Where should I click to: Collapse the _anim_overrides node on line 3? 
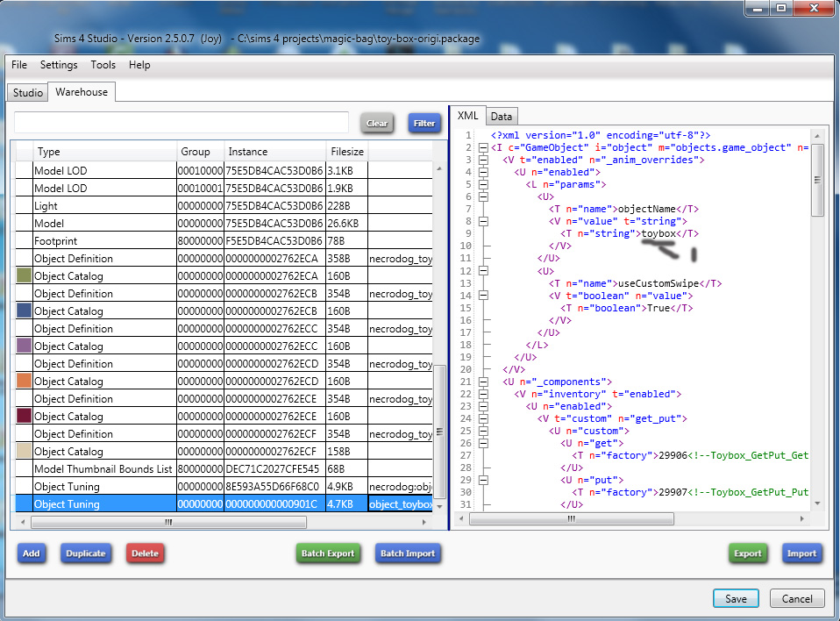[x=483, y=161]
